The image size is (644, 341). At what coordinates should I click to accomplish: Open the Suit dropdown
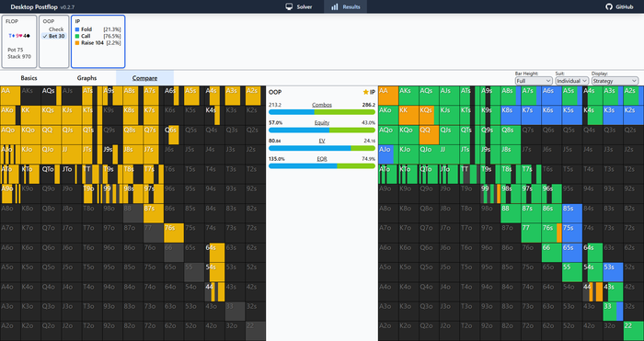571,81
